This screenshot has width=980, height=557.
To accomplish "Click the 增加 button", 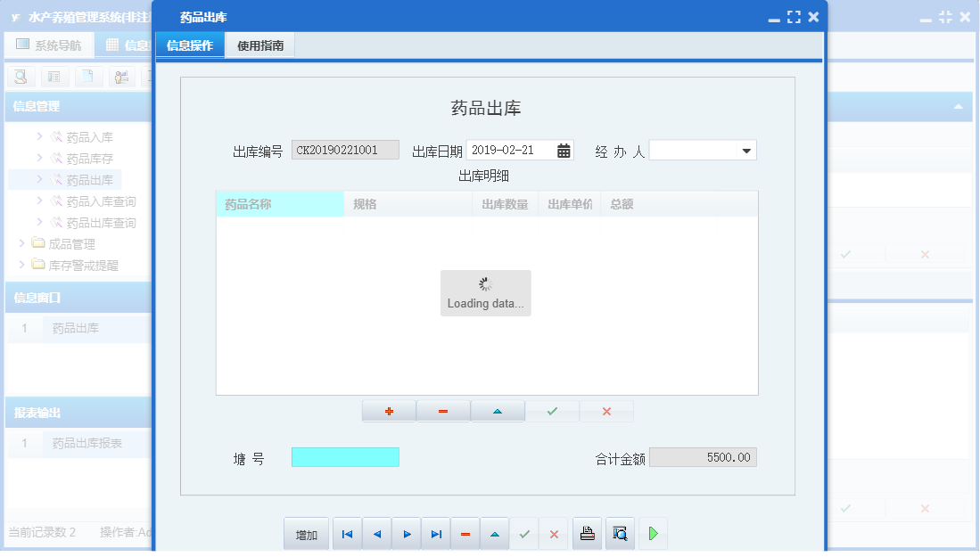I will coord(306,533).
